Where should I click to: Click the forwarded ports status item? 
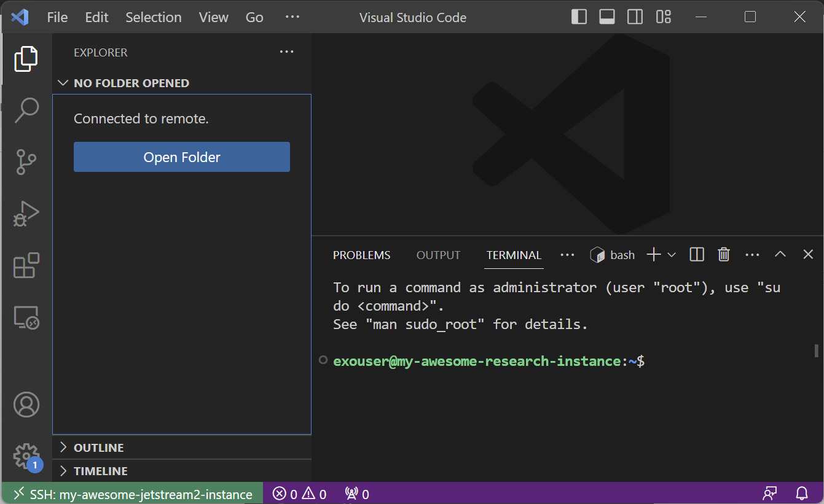(356, 494)
